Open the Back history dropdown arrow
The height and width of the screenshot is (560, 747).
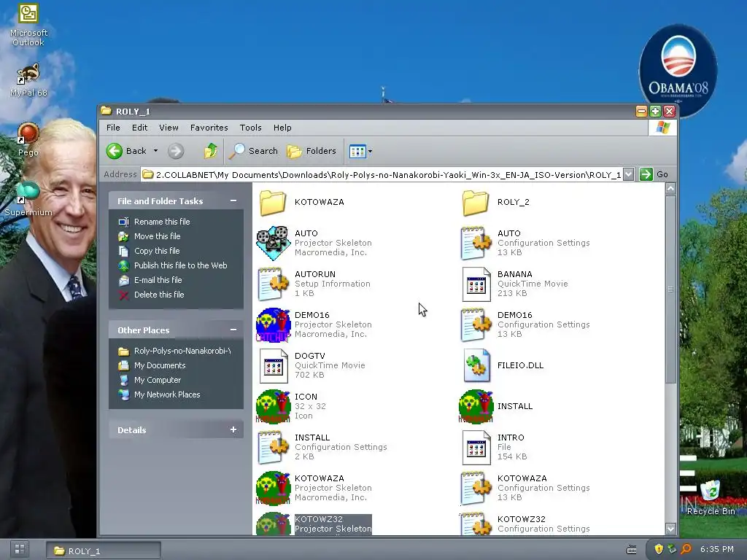tap(155, 151)
